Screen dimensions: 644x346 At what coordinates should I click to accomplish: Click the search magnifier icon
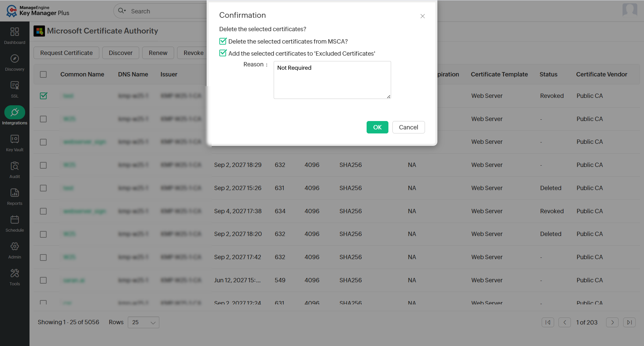121,11
